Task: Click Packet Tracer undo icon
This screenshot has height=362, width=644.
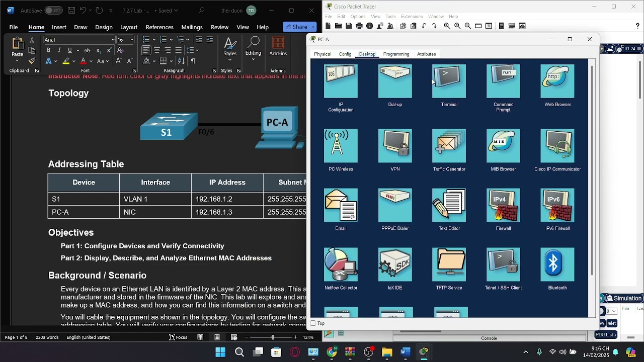Action: [x=424, y=26]
